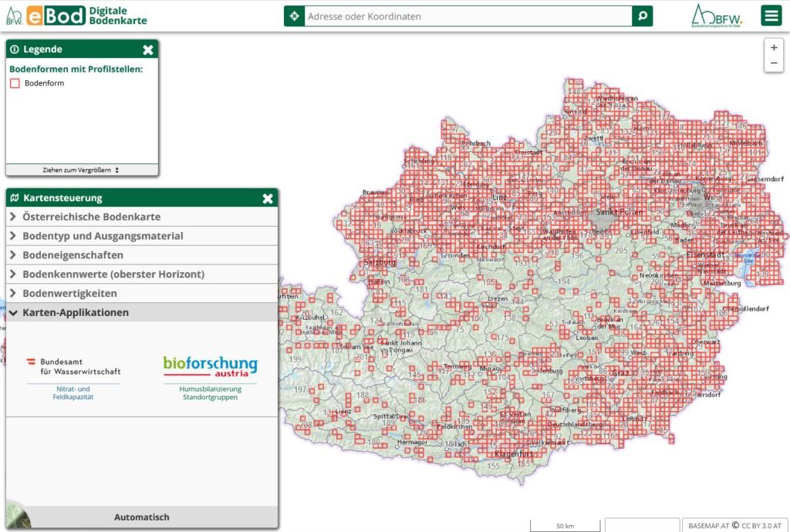The image size is (790, 532).
Task: Open Bioforschung Austria Humusbilanzierung application
Action: (x=210, y=376)
